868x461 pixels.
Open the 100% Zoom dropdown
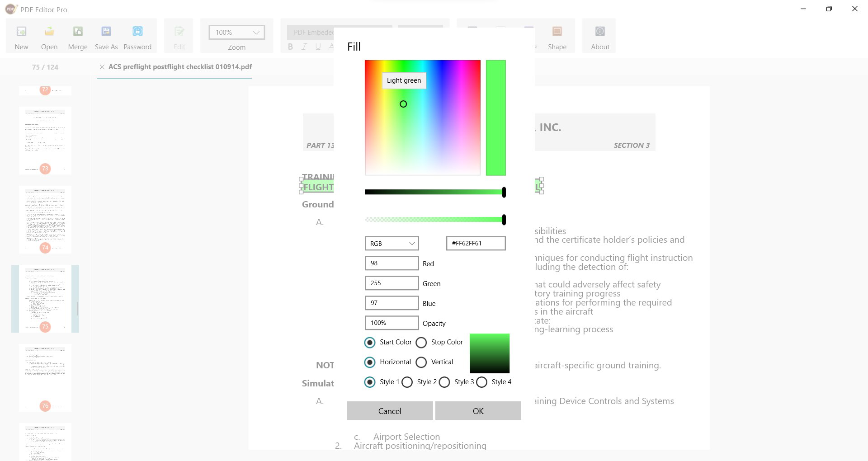coord(236,33)
